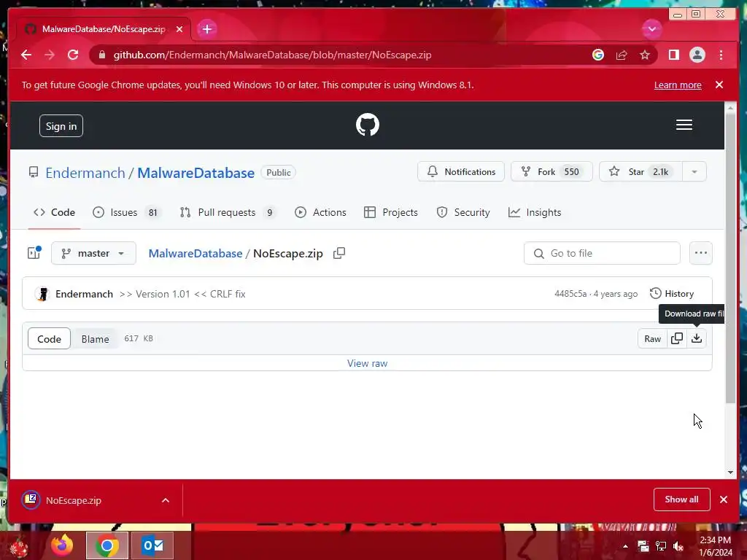Click the Sign in button
Image resolution: width=747 pixels, height=560 pixels.
61,125
